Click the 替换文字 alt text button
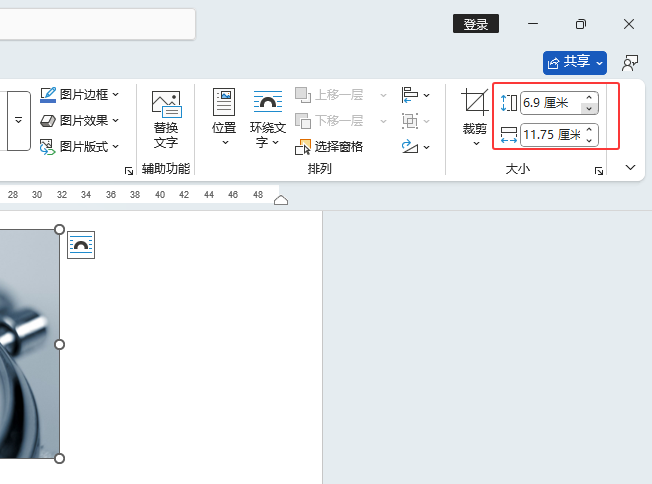Viewport: 652px width, 484px height. (166, 120)
